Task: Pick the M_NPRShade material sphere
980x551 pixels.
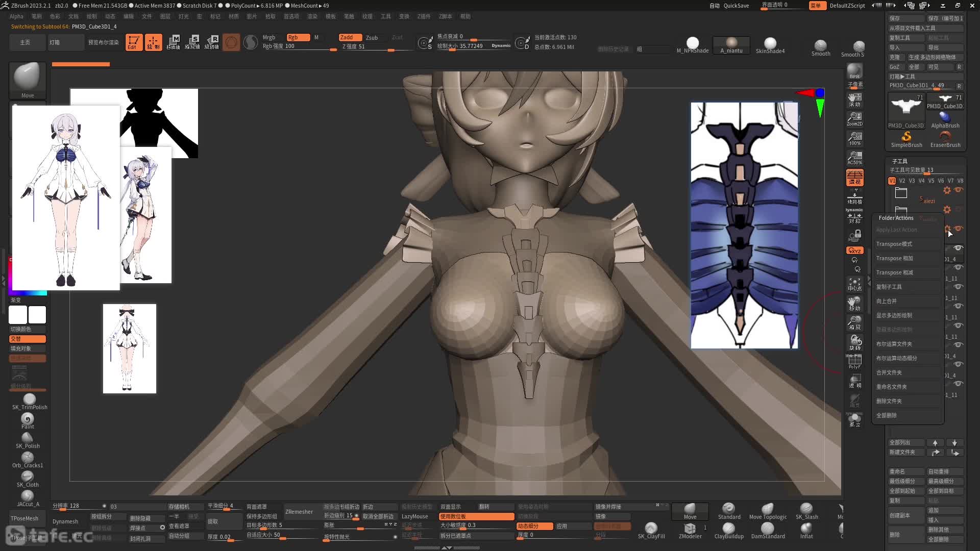Action: (x=693, y=45)
